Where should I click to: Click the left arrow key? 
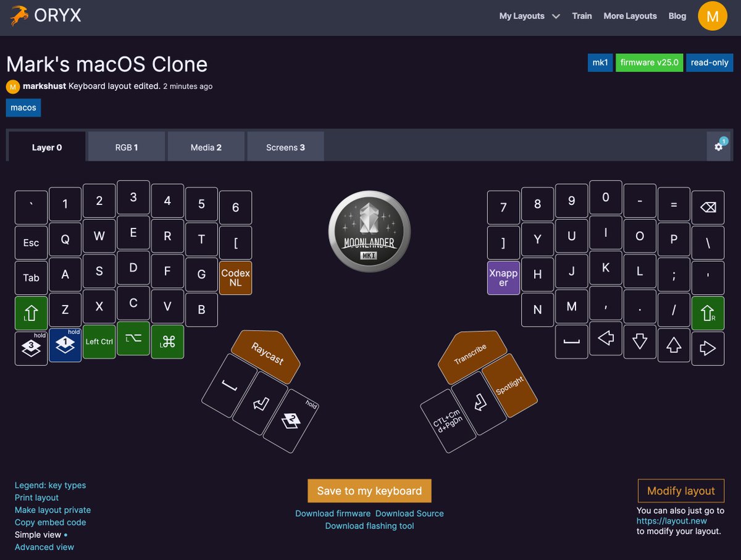coord(606,338)
